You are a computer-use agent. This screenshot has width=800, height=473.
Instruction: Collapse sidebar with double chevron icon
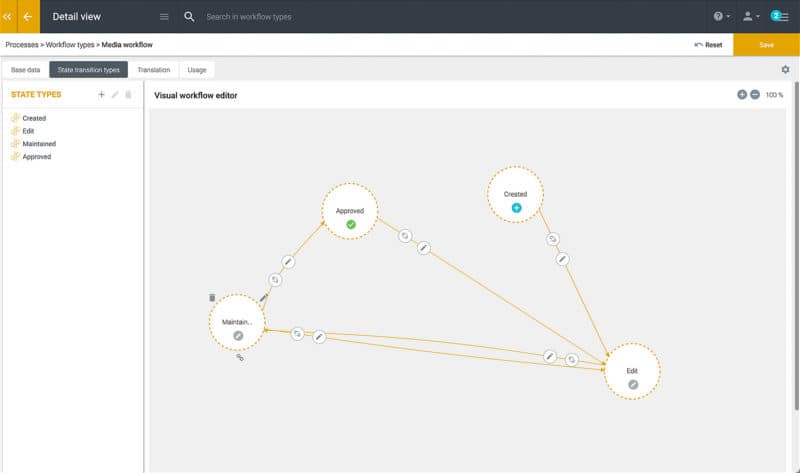pos(7,16)
